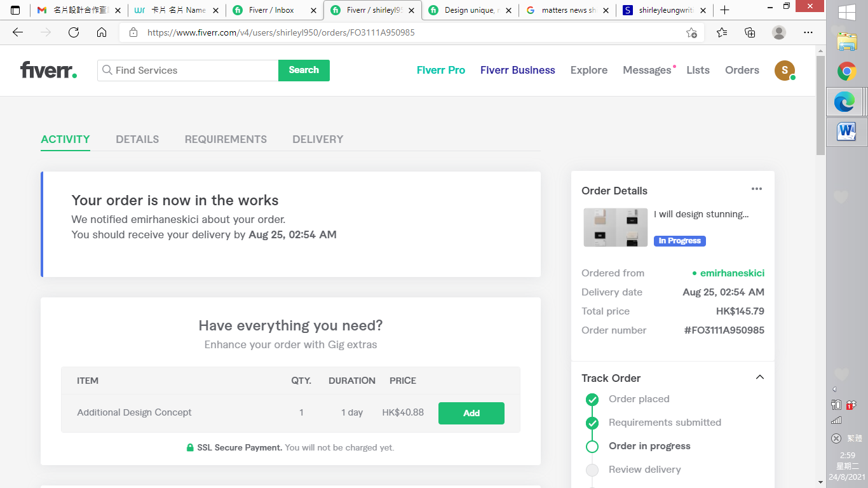The width and height of the screenshot is (868, 488).
Task: Click total price HK$145.79
Action: tap(740, 311)
